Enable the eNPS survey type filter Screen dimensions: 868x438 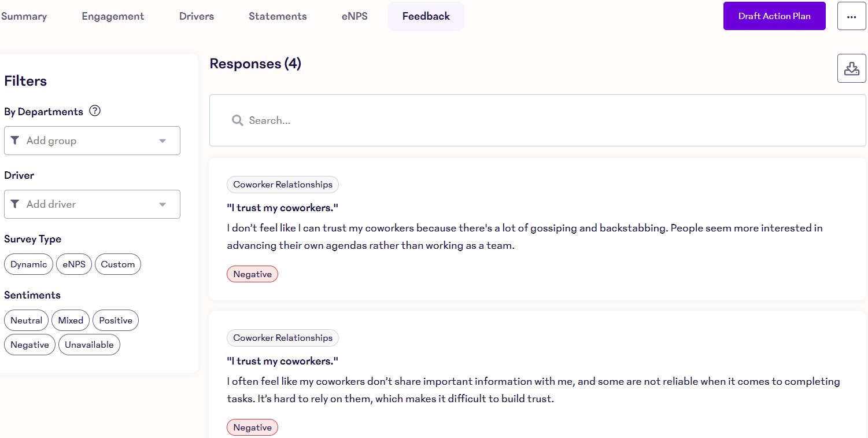(x=73, y=264)
